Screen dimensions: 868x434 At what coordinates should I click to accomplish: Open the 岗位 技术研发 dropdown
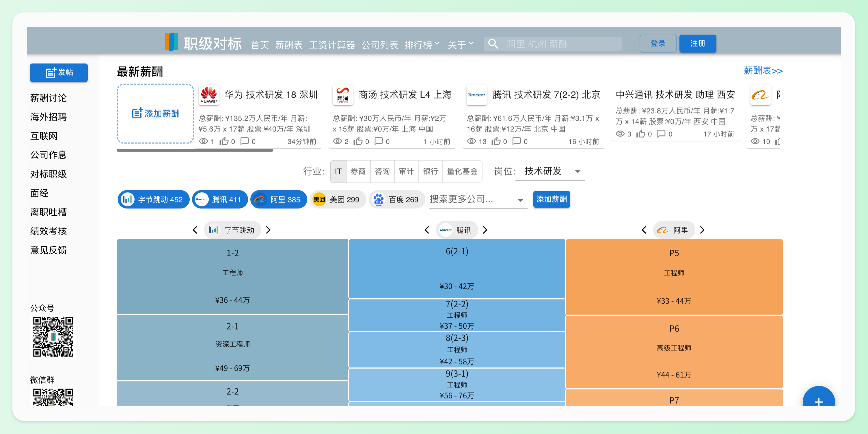[550, 171]
